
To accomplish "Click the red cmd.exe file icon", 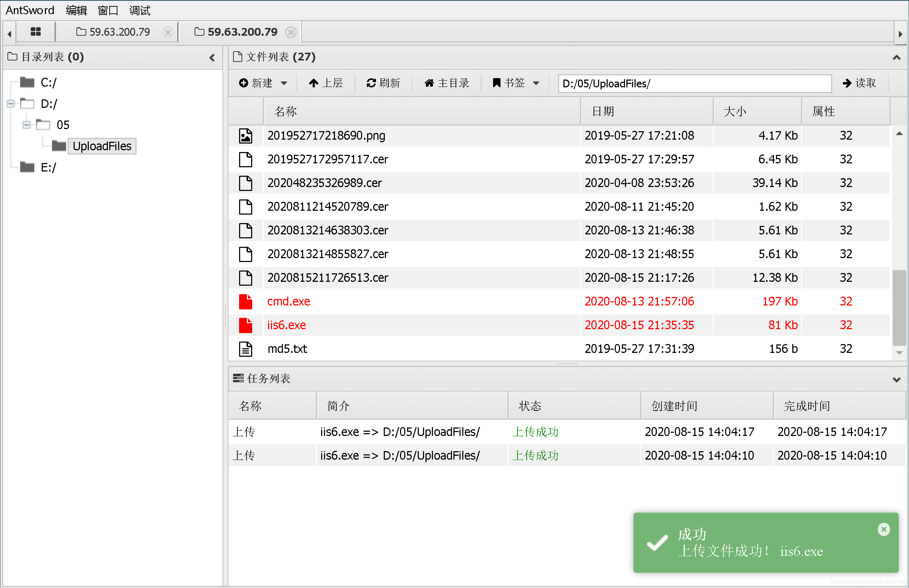I will (x=245, y=302).
